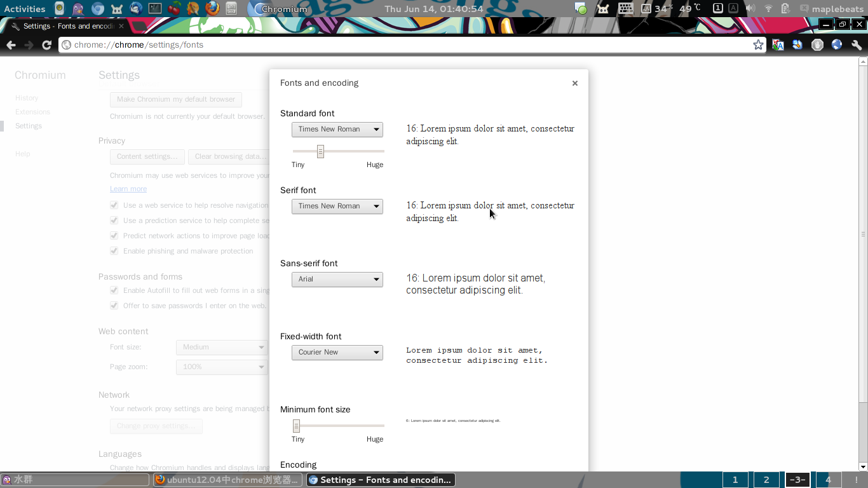868x488 pixels.
Task: Switch to the ubuntu12.04 Firefox taskbar window
Action: (227, 480)
